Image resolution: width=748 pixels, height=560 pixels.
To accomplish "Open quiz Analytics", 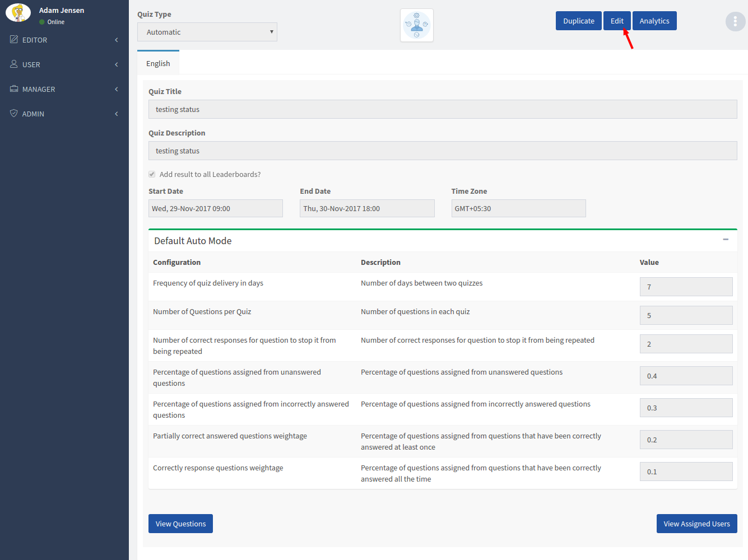I will (654, 21).
